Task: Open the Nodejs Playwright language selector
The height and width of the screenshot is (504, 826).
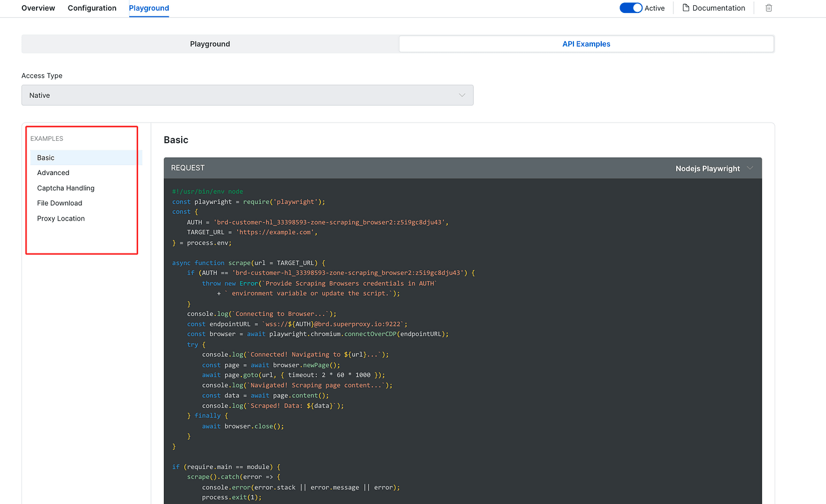Action: [707, 169]
